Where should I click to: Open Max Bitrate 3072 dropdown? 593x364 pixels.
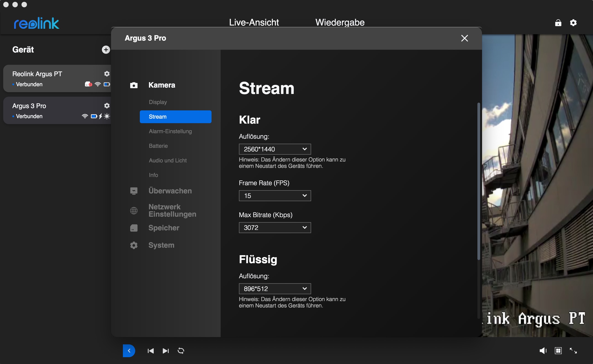point(275,228)
